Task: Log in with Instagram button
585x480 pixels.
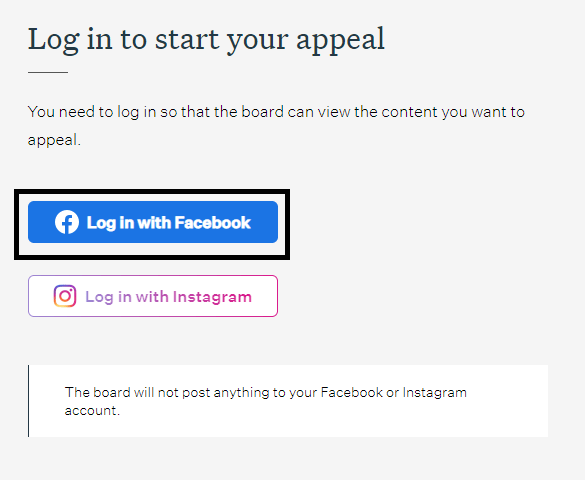Action: click(153, 296)
